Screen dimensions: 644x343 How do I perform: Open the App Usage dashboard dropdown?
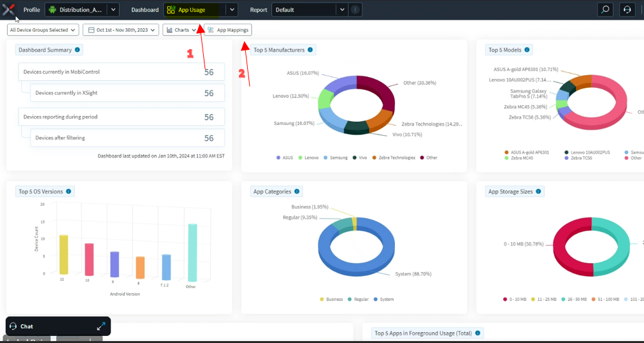[231, 10]
